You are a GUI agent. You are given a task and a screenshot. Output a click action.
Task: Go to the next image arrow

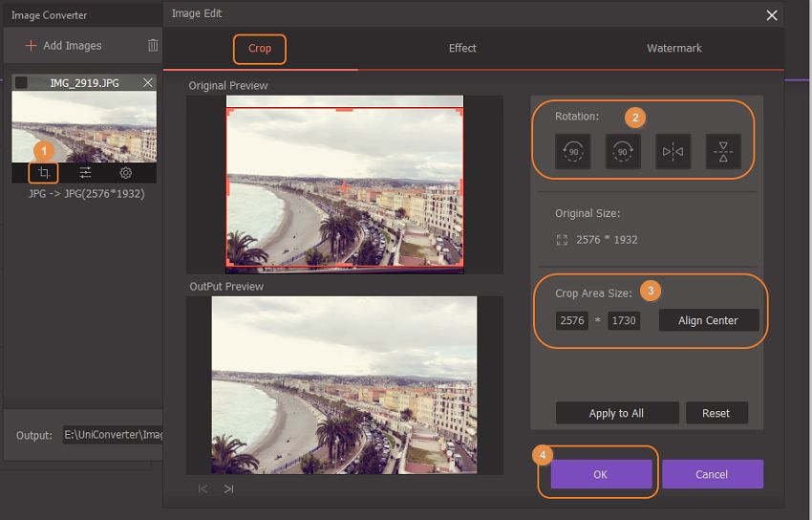[x=228, y=488]
